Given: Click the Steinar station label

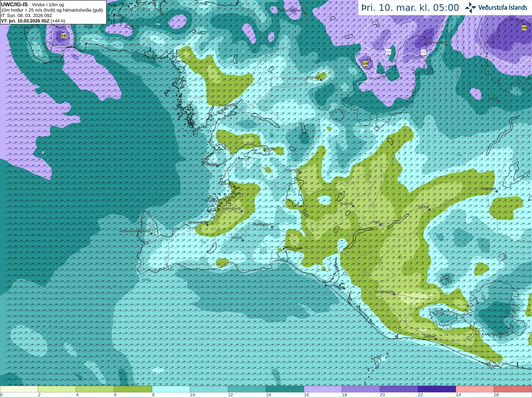Looking at the screenshot, I should 429,336.
